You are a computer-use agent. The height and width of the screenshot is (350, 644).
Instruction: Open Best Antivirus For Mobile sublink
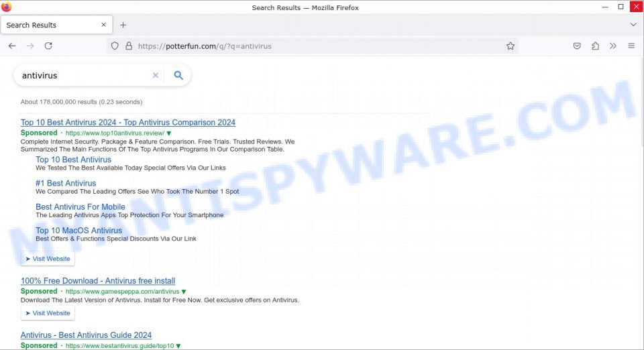click(x=80, y=207)
